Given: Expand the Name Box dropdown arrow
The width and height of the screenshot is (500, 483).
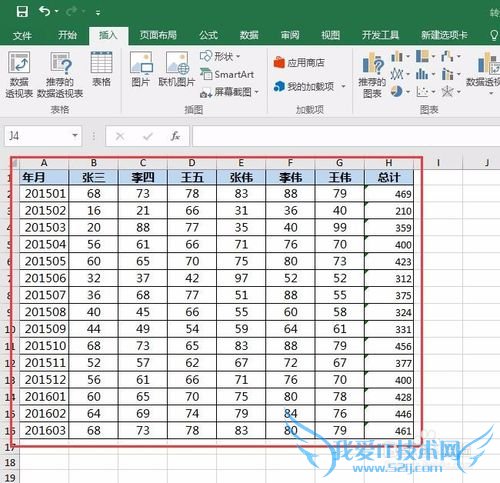Looking at the screenshot, I should (75, 136).
